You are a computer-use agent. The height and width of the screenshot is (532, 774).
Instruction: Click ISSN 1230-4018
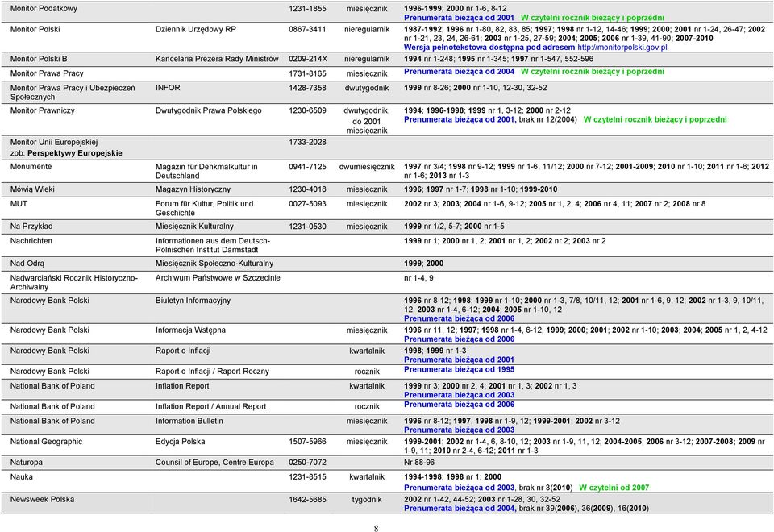click(307, 189)
